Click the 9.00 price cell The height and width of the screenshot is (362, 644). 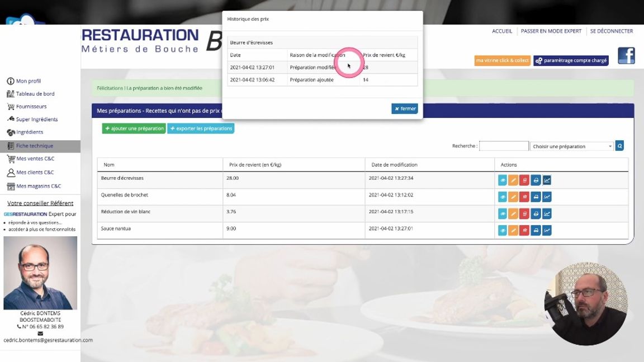(293, 231)
